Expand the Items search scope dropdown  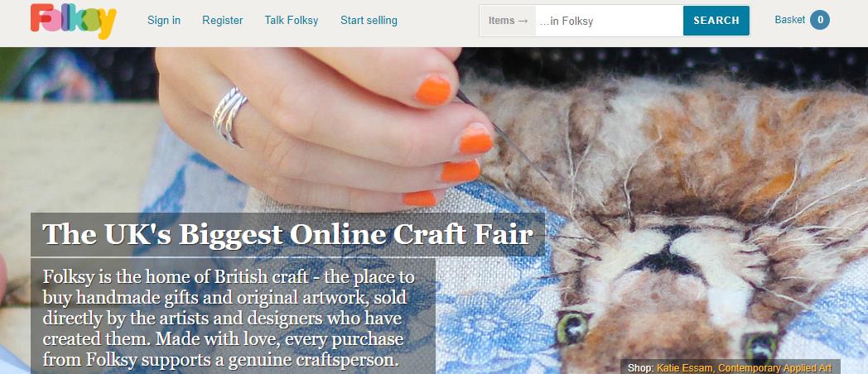pyautogui.click(x=508, y=21)
